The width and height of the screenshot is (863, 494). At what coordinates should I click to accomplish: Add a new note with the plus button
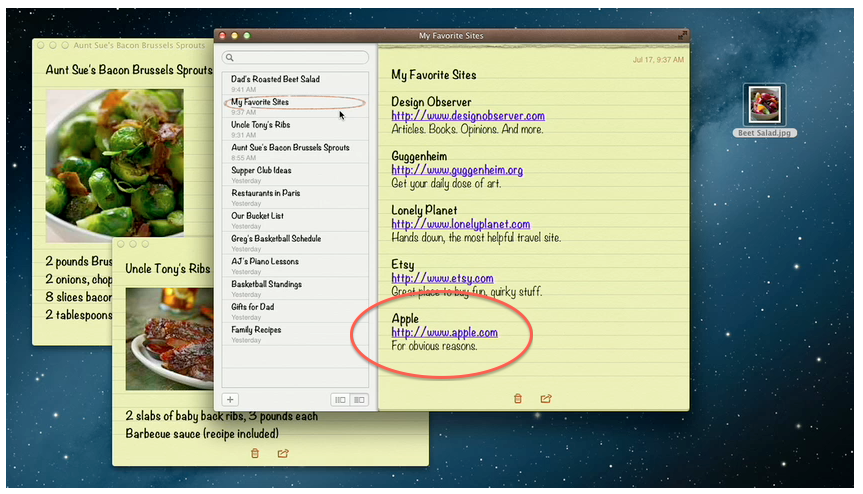click(x=230, y=399)
